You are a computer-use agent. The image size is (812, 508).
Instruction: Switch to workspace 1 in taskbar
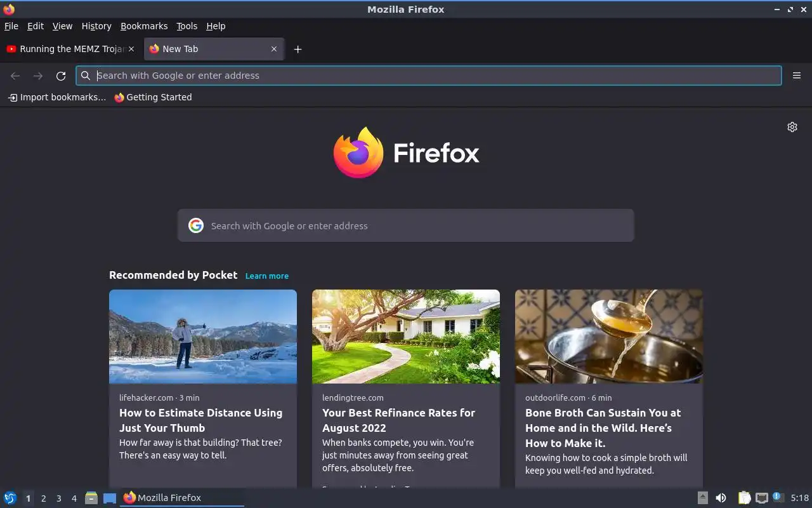point(28,498)
